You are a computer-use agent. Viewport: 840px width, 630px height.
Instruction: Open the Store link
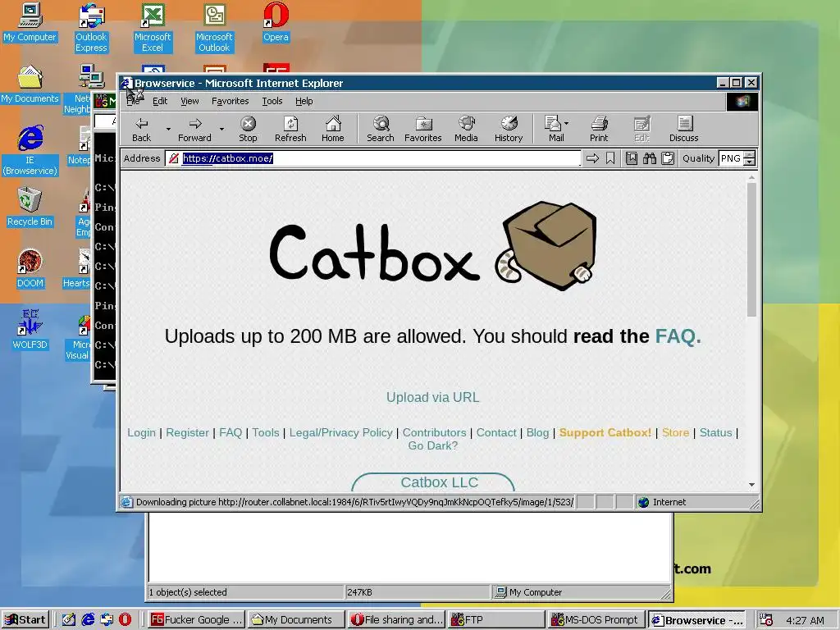click(676, 433)
